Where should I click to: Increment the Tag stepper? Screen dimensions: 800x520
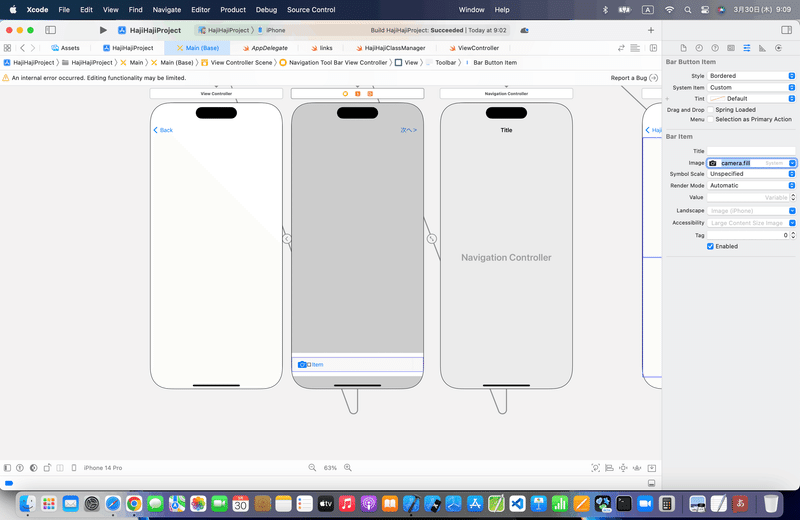tap(793, 233)
